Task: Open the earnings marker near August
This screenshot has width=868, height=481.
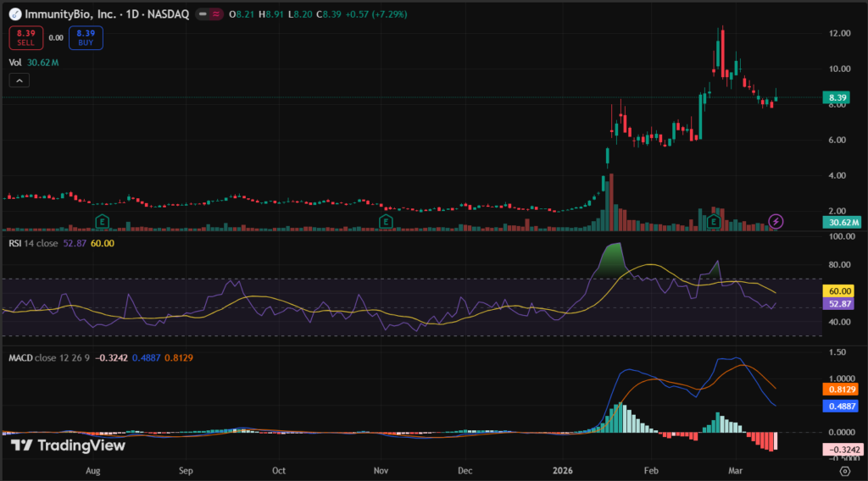Action: point(103,221)
